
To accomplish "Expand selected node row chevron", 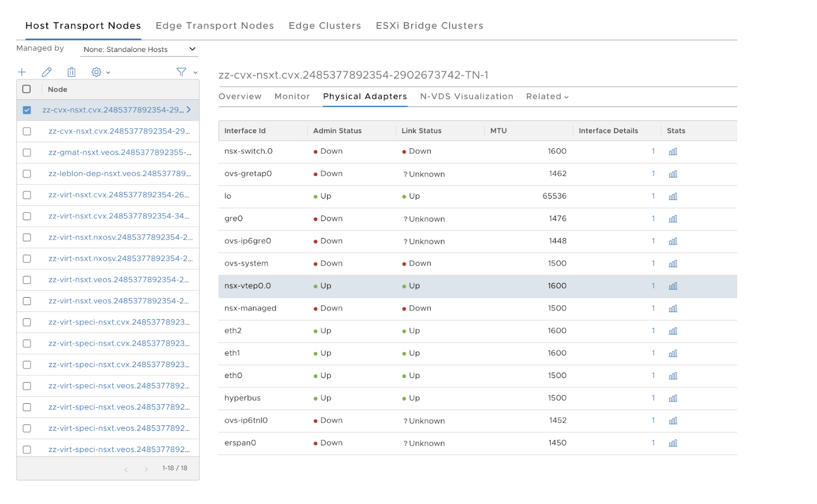I will click(189, 110).
